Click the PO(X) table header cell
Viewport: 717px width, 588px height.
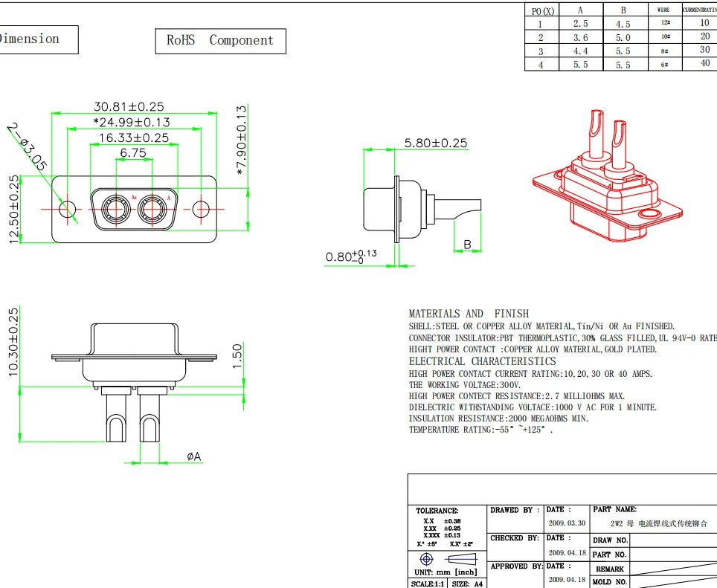pyautogui.click(x=543, y=10)
